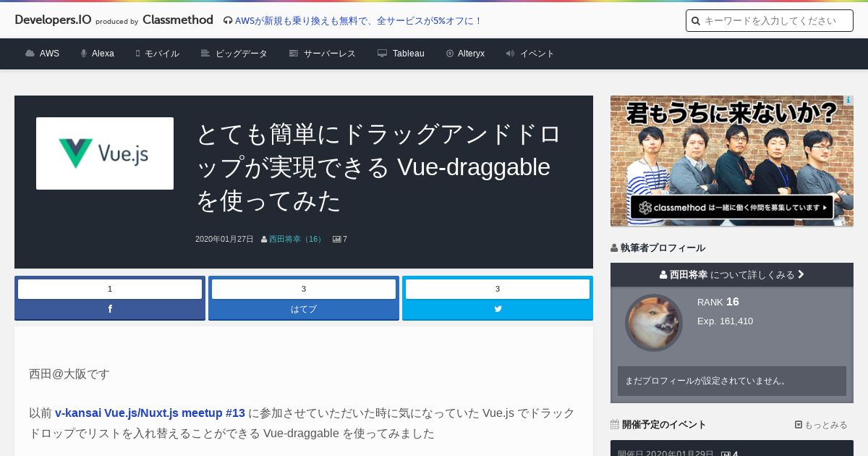Open the モバイル navigation menu item
This screenshot has width=868, height=456.
point(162,54)
